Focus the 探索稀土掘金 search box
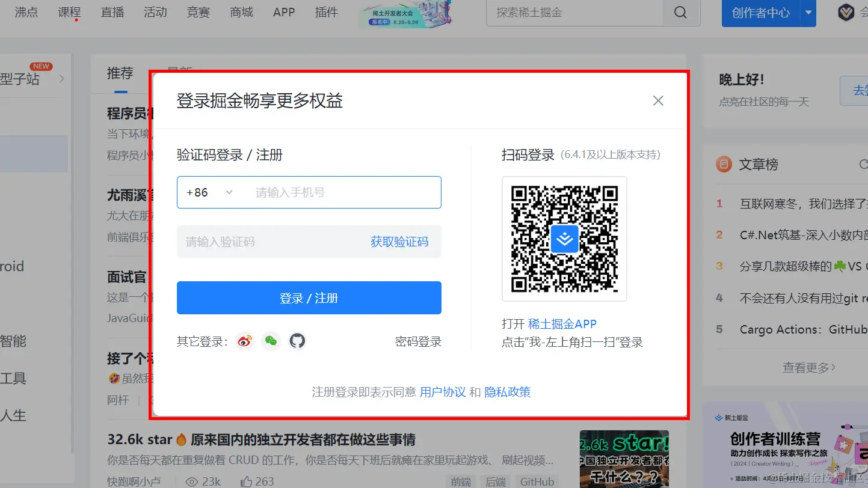The width and height of the screenshot is (868, 488). (574, 13)
